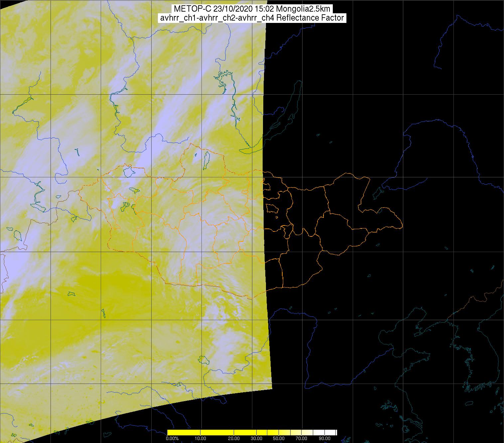Image resolution: width=504 pixels, height=443 pixels.
Task: Click colorbar segment between 0.00% and 10.00
Action: tap(184, 432)
